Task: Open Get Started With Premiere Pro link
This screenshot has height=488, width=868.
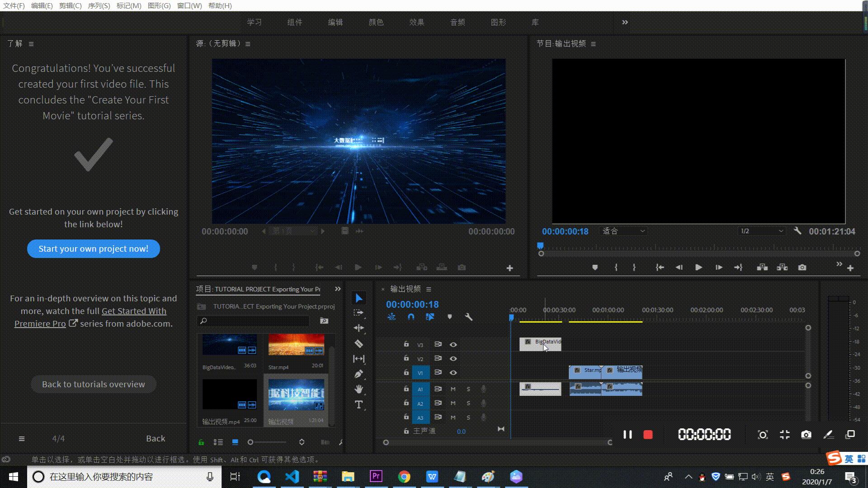Action: 90,317
